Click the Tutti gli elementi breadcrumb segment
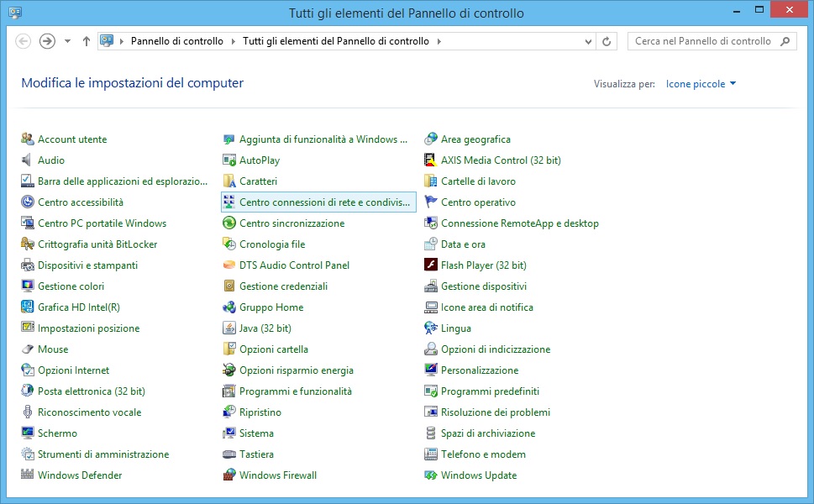The width and height of the screenshot is (814, 504). pos(336,41)
